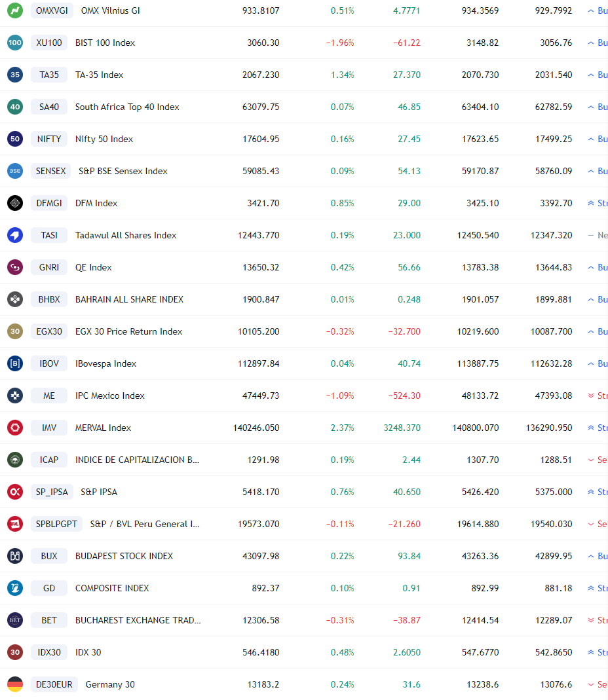Click South Africa Top 40 Index name
The width and height of the screenshot is (608, 700).
tap(127, 107)
